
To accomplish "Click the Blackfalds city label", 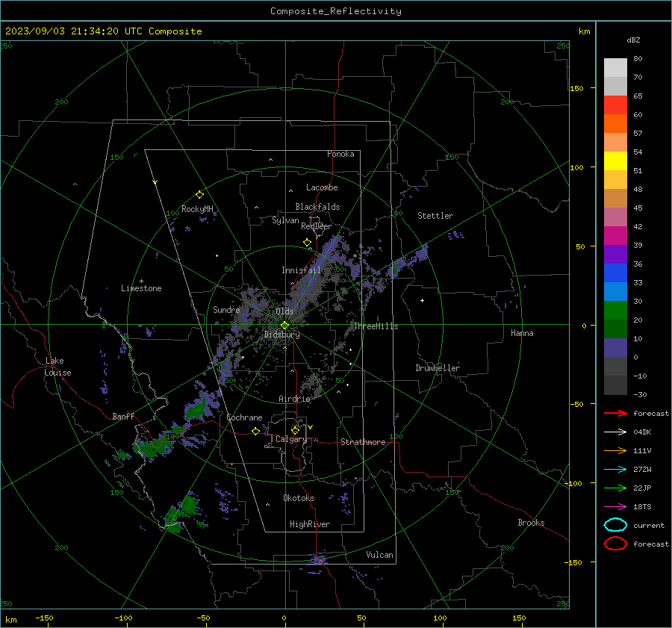I will pyautogui.click(x=317, y=207).
